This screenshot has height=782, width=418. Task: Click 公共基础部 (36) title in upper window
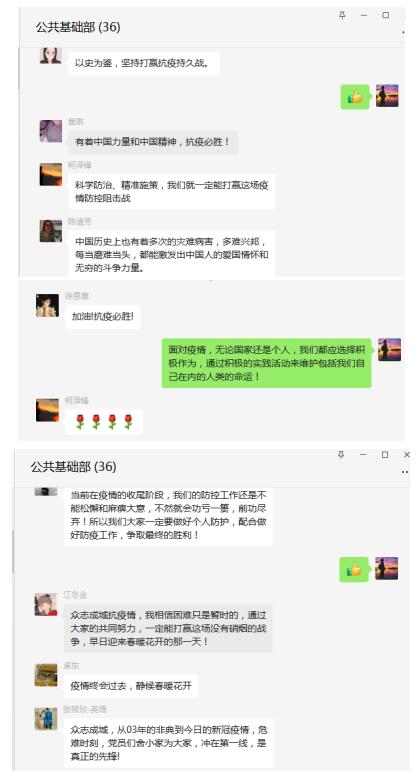pos(78,27)
